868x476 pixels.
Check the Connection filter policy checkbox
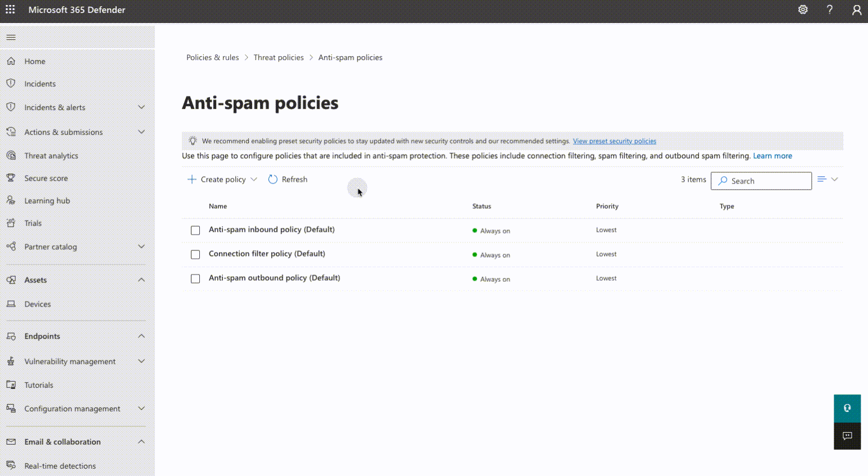tap(195, 254)
